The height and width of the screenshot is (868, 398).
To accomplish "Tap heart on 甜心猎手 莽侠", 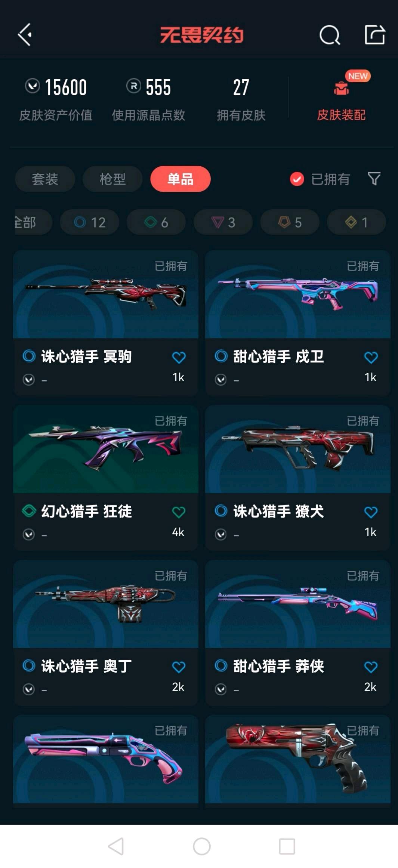I will [371, 667].
